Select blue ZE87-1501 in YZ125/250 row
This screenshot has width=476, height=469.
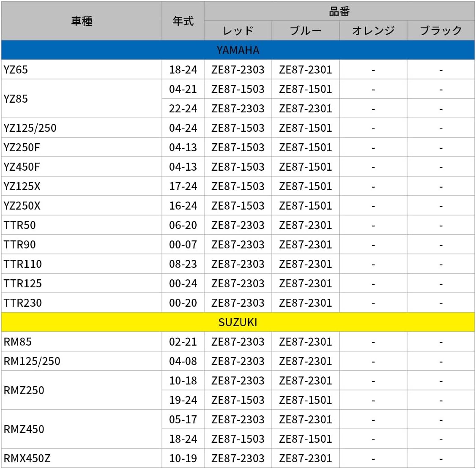tap(305, 128)
